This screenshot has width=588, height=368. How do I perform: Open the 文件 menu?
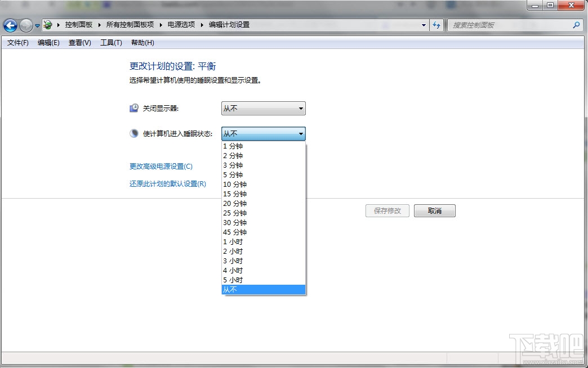(x=16, y=42)
